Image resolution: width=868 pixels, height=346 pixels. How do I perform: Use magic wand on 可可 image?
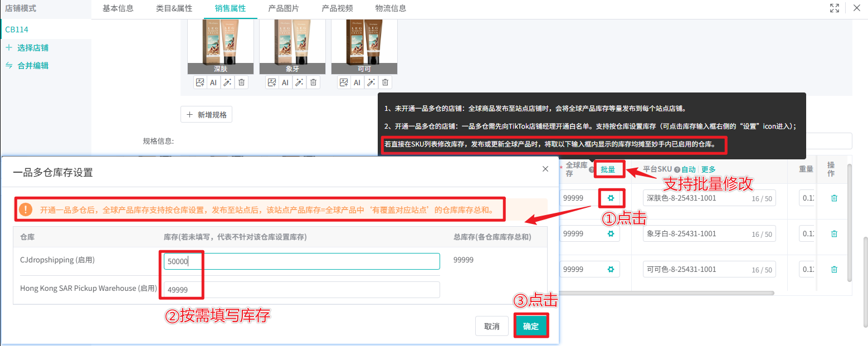[371, 82]
